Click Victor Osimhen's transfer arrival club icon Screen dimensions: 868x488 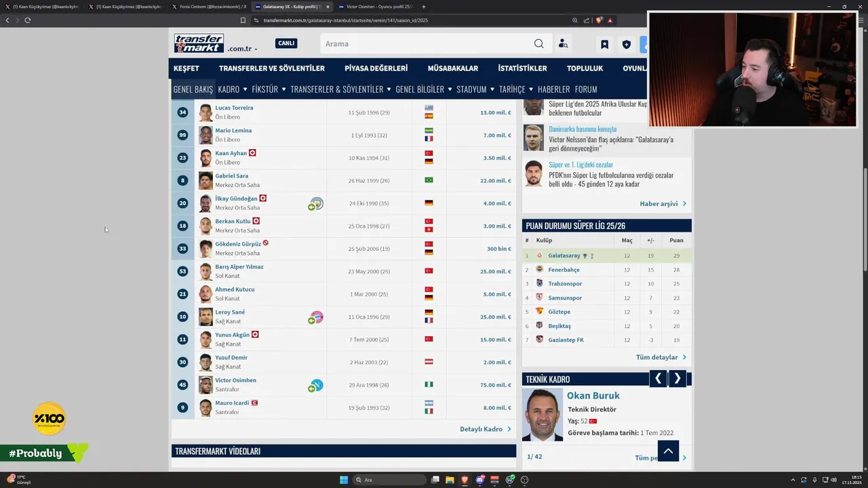[316, 386]
